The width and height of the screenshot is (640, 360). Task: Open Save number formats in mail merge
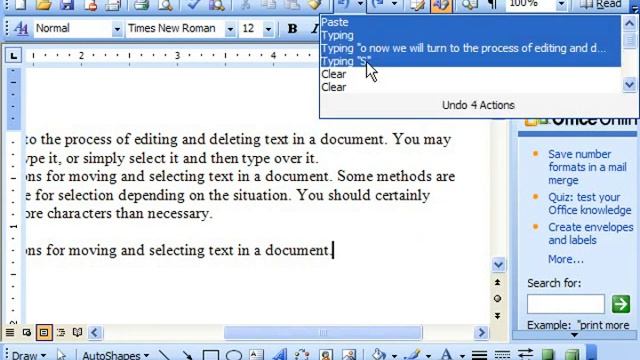[x=587, y=167]
